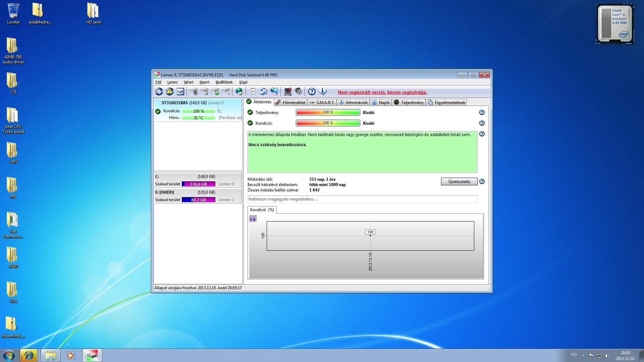This screenshot has width=644, height=362.
Task: Click the blue question mark help toolbar icon
Action: point(312,92)
